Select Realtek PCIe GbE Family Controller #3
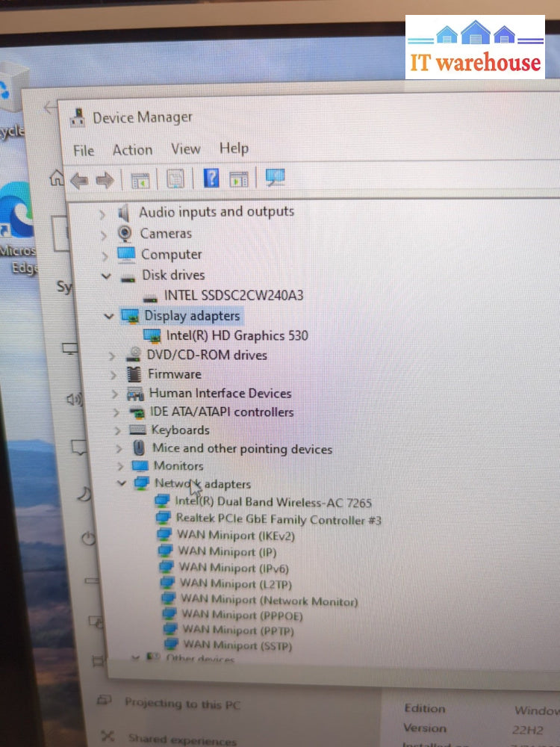 pos(279,519)
